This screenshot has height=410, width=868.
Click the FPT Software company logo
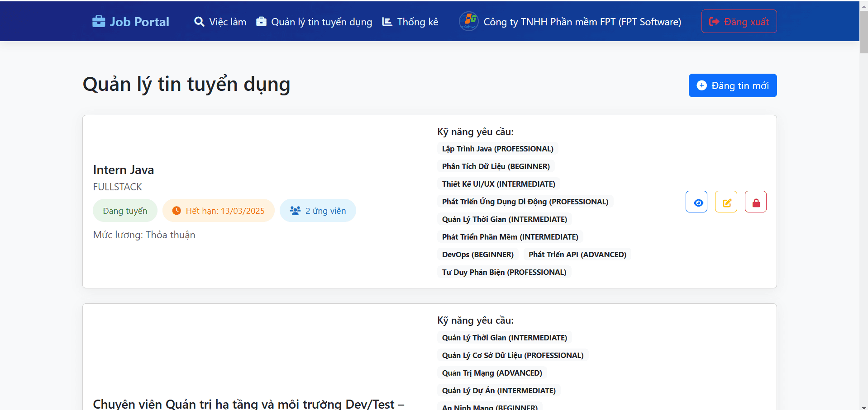(x=469, y=21)
